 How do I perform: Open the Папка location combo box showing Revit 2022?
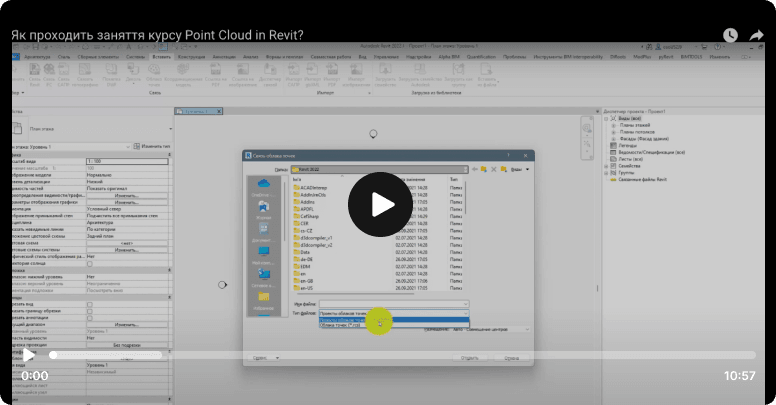(x=380, y=169)
